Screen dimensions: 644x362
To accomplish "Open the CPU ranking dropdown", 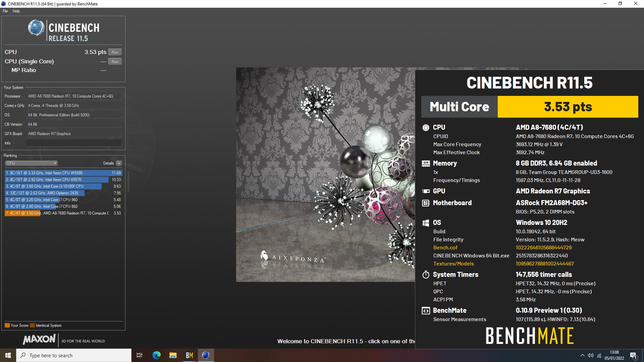I will coord(31,163).
